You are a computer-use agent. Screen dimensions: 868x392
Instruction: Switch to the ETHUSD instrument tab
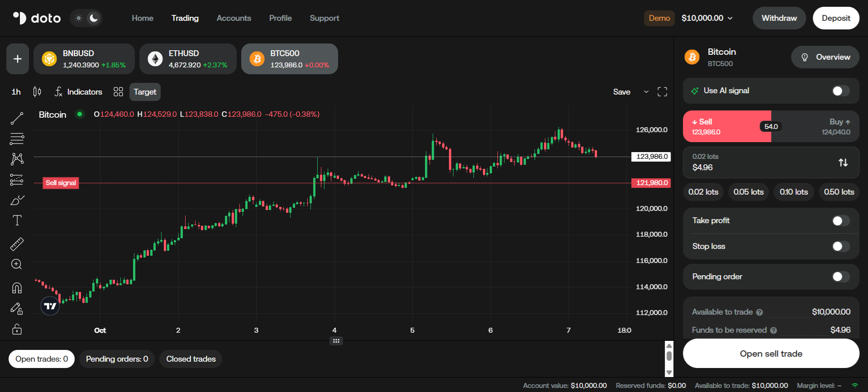(188, 59)
